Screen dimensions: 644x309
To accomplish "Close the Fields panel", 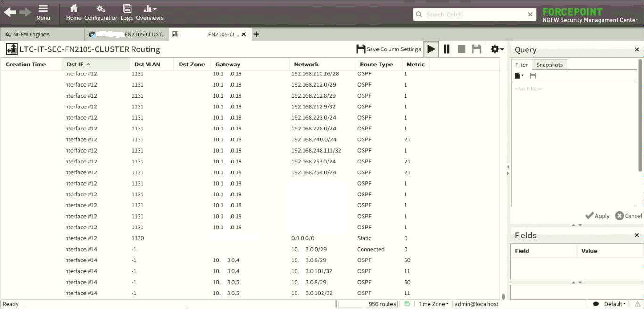I will click(636, 236).
